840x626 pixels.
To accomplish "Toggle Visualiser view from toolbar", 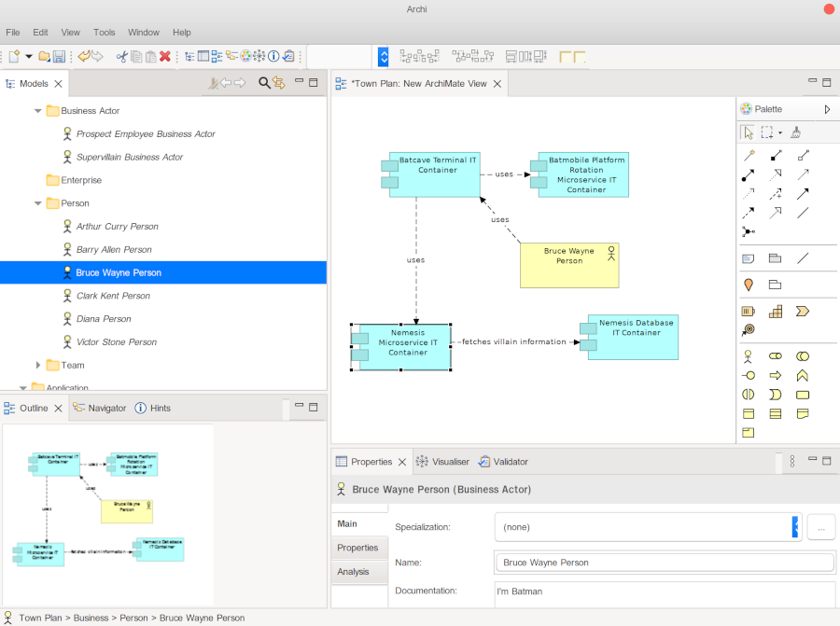I will point(259,56).
